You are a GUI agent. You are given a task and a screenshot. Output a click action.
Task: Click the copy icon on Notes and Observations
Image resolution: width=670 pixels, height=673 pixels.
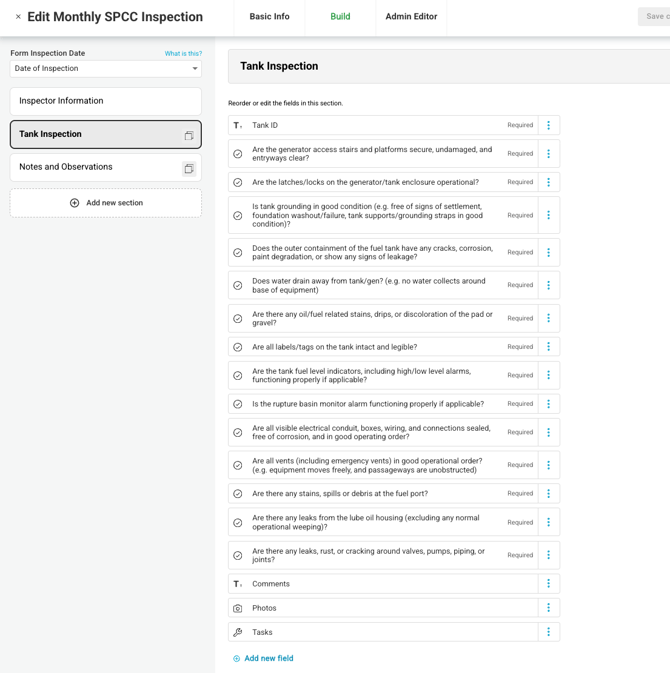click(x=189, y=168)
